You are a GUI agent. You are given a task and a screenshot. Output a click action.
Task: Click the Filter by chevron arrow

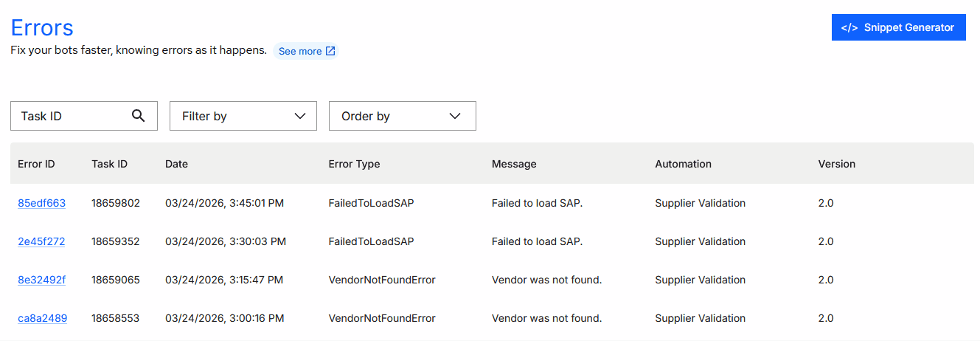299,116
